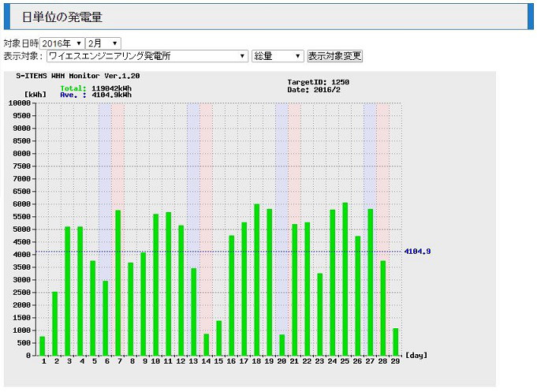
Task: Click the Ave. 4104.9kWh text
Action: click(x=96, y=95)
